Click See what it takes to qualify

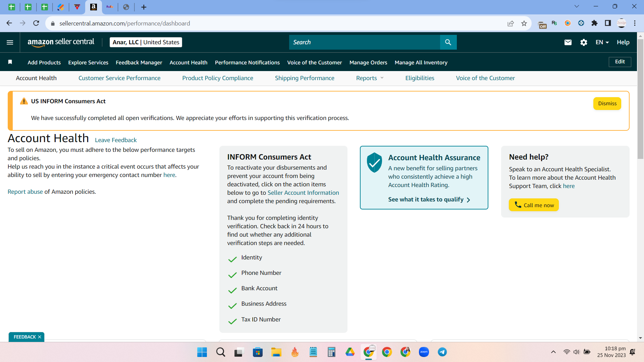429,199
